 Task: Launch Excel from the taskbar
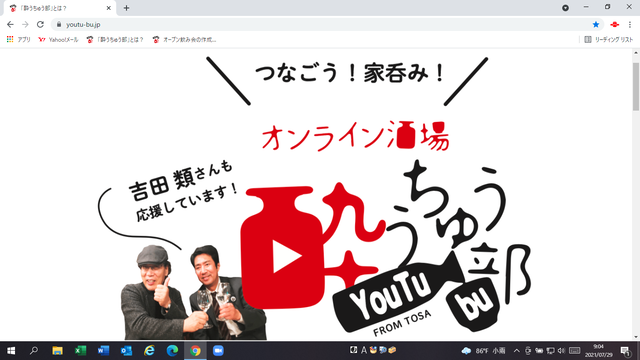(x=80, y=351)
